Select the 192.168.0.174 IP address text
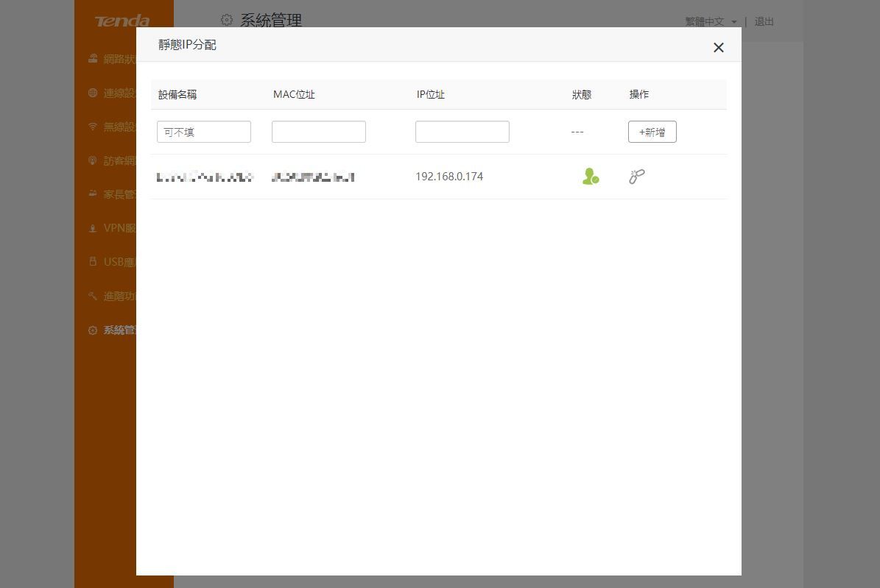 (449, 177)
